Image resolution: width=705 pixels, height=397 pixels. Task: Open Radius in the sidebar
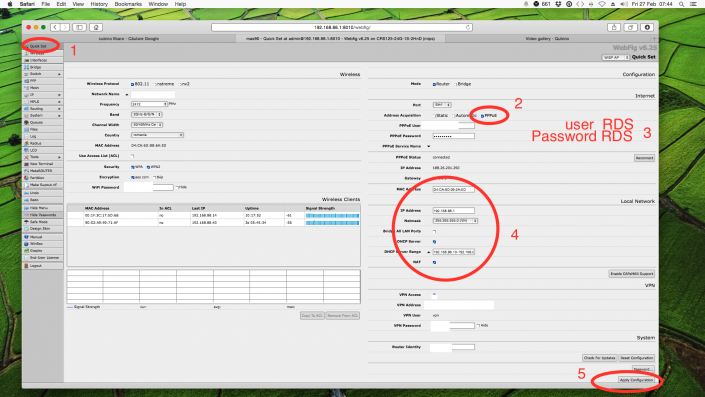point(43,143)
